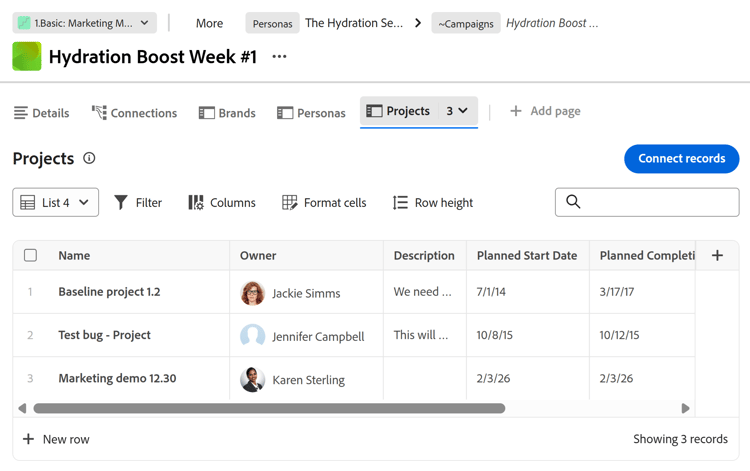The height and width of the screenshot is (471, 750).
Task: Click the breadcrumb chevron arrow
Action: 418,23
